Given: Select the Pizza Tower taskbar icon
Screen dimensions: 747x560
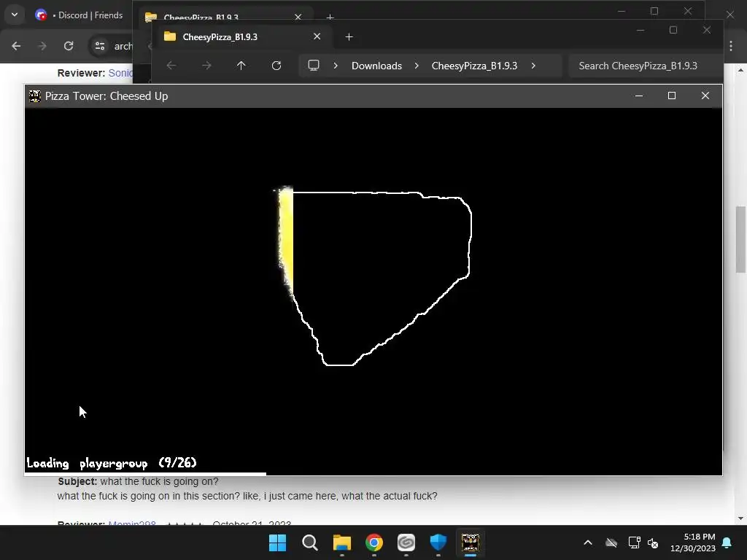Looking at the screenshot, I should (471, 542).
